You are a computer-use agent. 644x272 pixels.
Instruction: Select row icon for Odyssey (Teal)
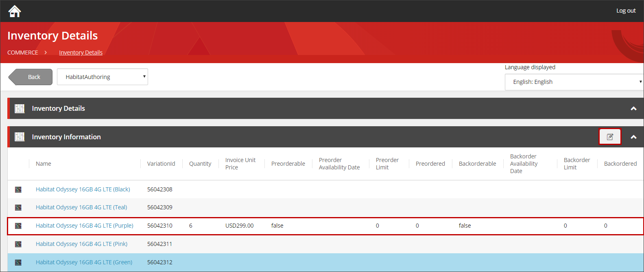click(18, 207)
